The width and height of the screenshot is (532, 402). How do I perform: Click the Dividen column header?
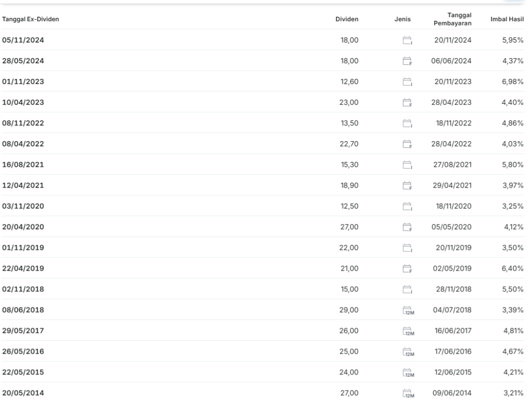click(x=347, y=19)
